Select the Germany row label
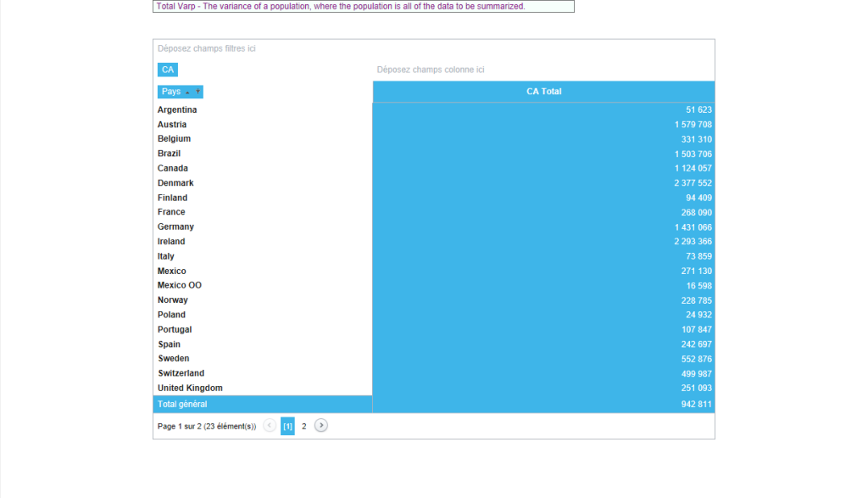Image resolution: width=868 pixels, height=498 pixels. 175,227
